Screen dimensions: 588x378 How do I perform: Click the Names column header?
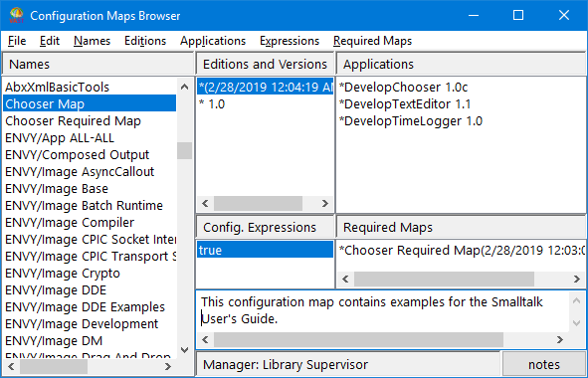[98, 64]
